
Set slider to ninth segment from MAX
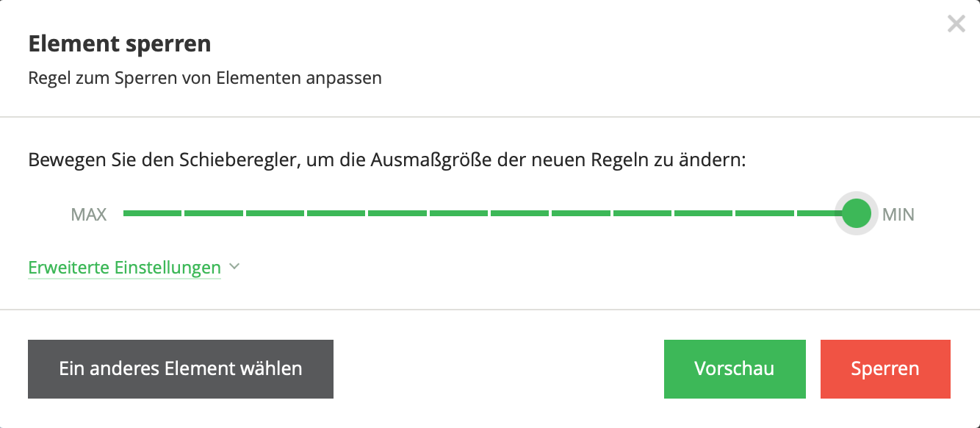(x=642, y=213)
